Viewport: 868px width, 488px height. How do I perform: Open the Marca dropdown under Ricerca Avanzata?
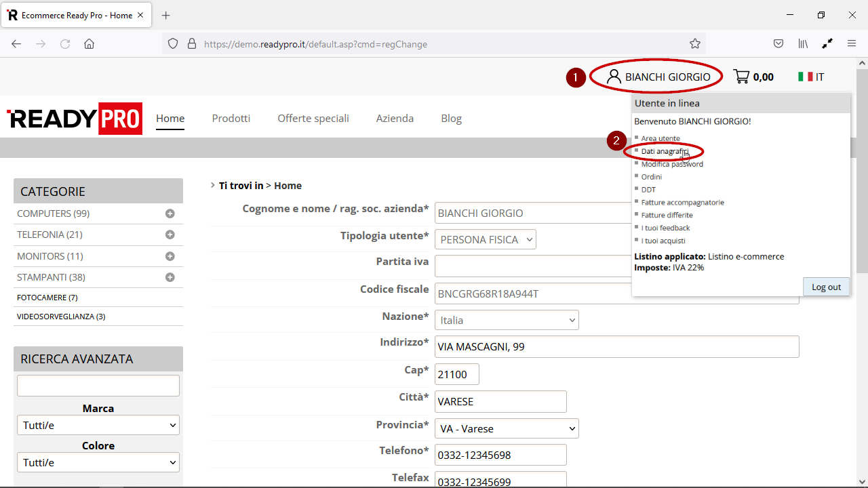98,425
